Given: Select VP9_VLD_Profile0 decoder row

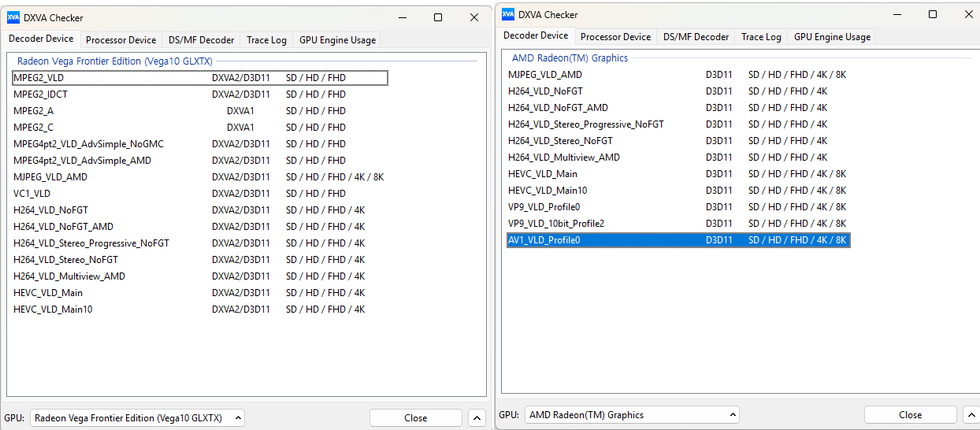Looking at the screenshot, I should click(678, 207).
